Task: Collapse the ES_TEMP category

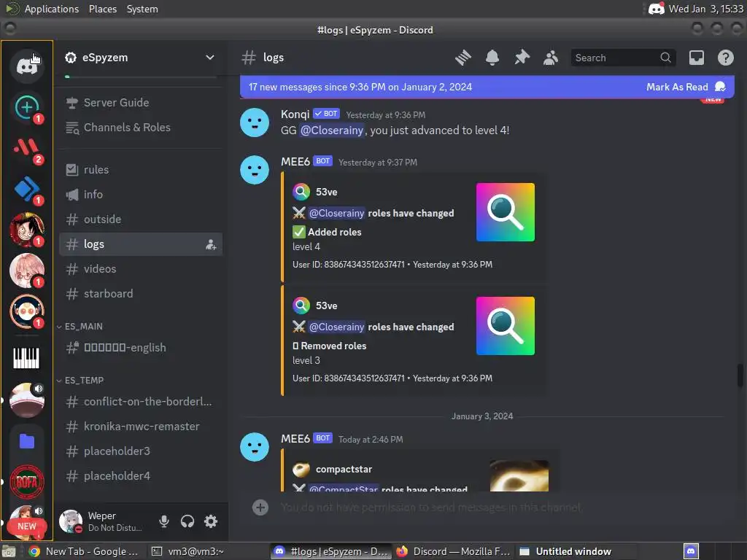Action: (80, 381)
